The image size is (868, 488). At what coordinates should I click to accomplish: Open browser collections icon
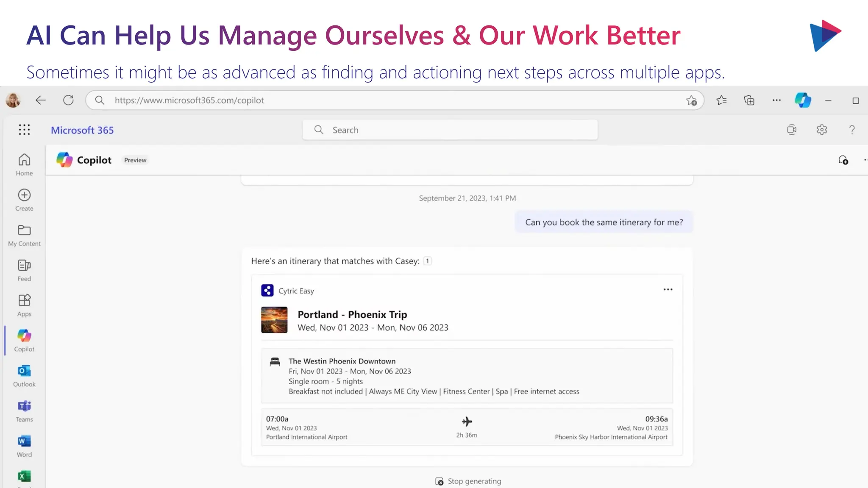749,100
